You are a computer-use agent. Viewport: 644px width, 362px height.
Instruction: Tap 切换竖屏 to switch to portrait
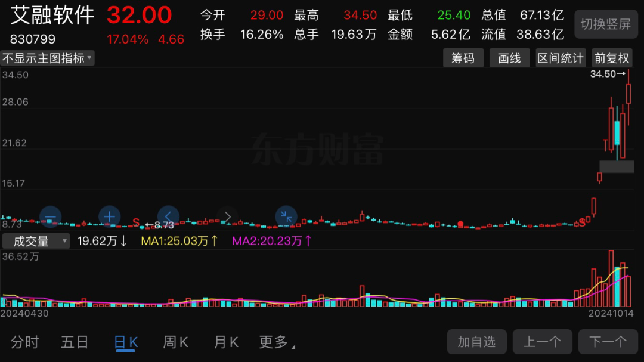tap(606, 24)
